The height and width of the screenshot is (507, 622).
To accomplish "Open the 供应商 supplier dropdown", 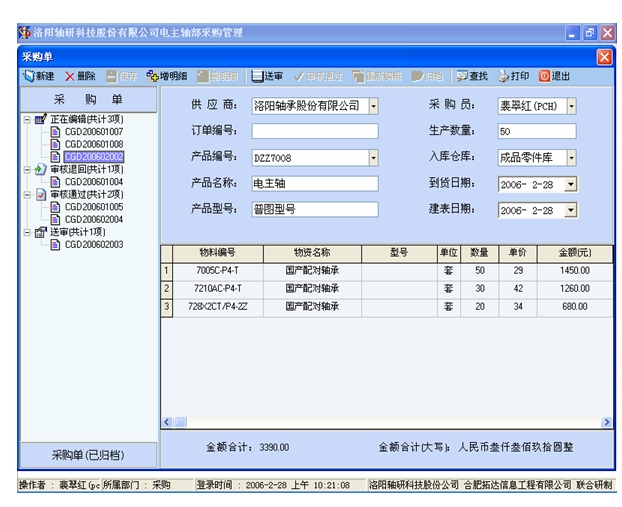I will pos(374,105).
